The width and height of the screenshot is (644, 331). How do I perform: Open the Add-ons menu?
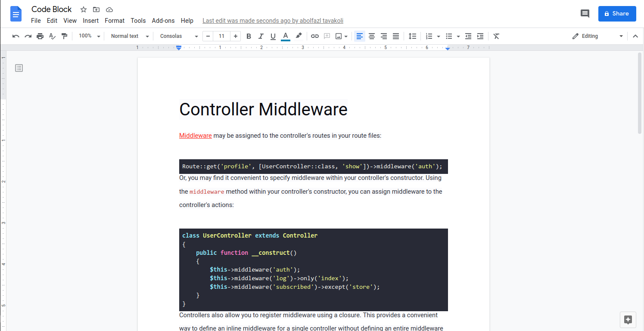click(x=163, y=21)
